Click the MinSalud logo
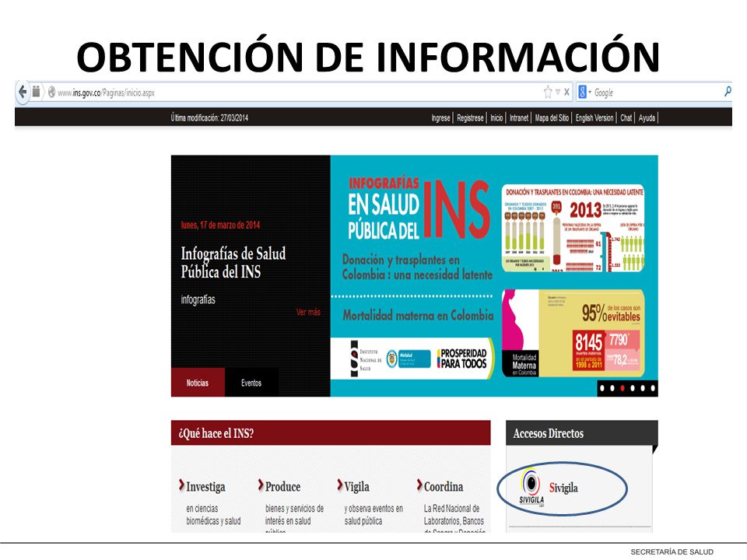747x560 pixels. click(x=409, y=359)
